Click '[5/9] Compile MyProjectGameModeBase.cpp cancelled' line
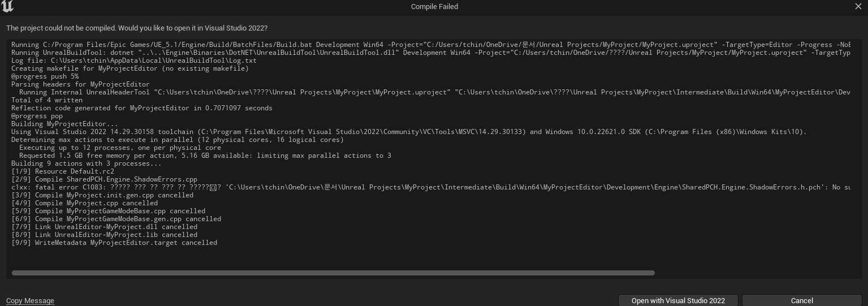Screen dimensions: 868x306 pyautogui.click(x=109, y=211)
